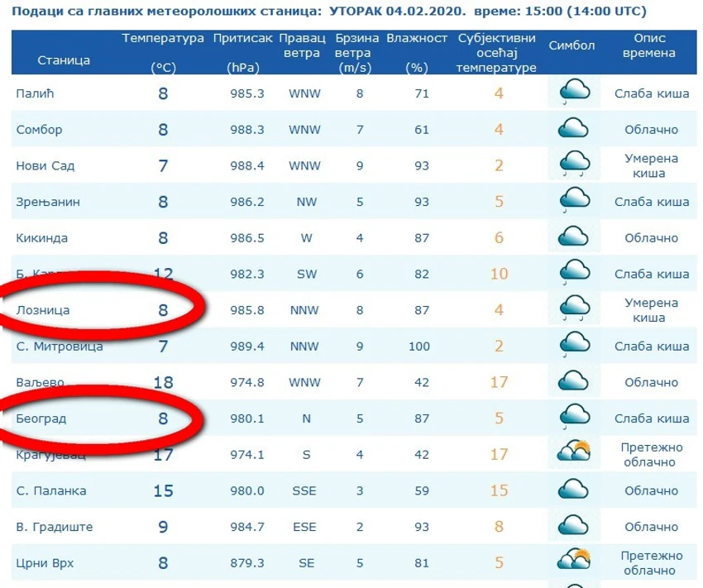Click the cloud icon for Ваљево
Image resolution: width=703 pixels, height=588 pixels.
tap(573, 380)
